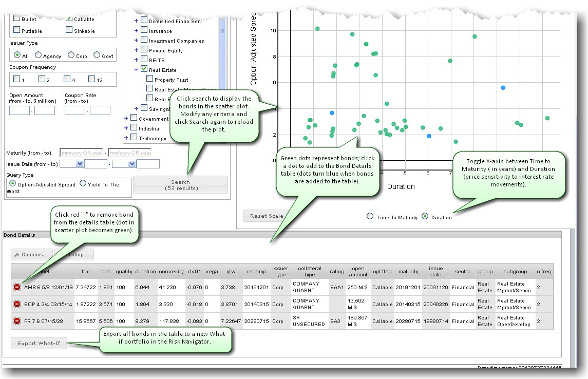This screenshot has width=588, height=379.
Task: Click the Maturity from date field
Action: [x=81, y=153]
